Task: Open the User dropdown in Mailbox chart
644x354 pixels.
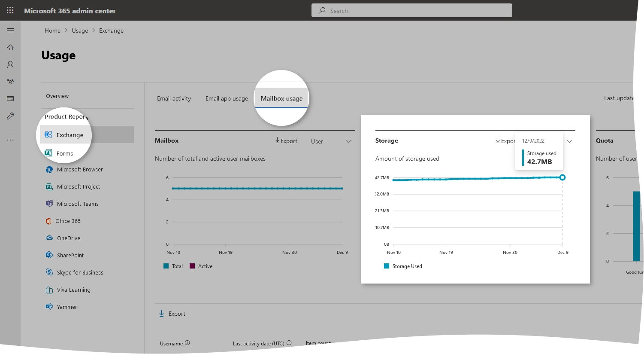Action: click(331, 141)
